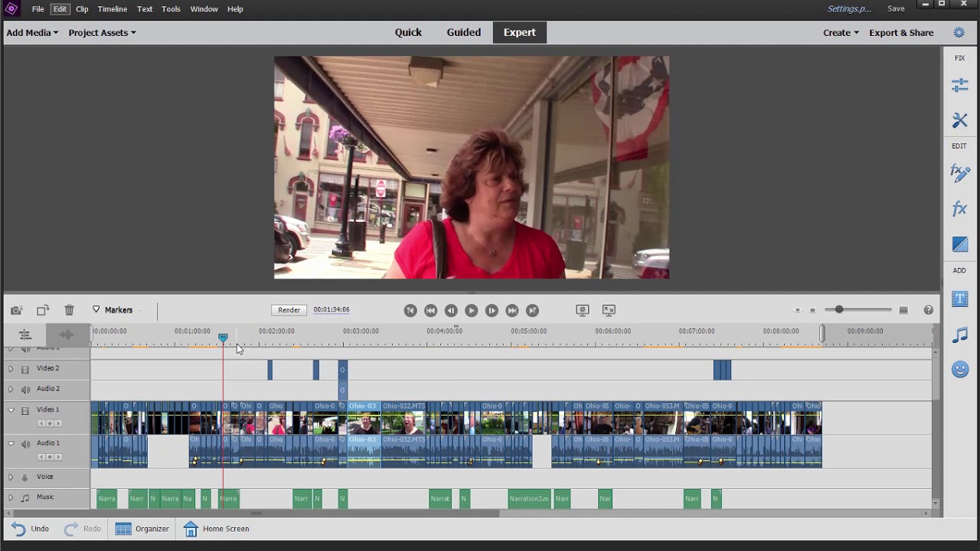The width and height of the screenshot is (980, 551).
Task: Collapse the Video 1 track
Action: pyautogui.click(x=11, y=410)
